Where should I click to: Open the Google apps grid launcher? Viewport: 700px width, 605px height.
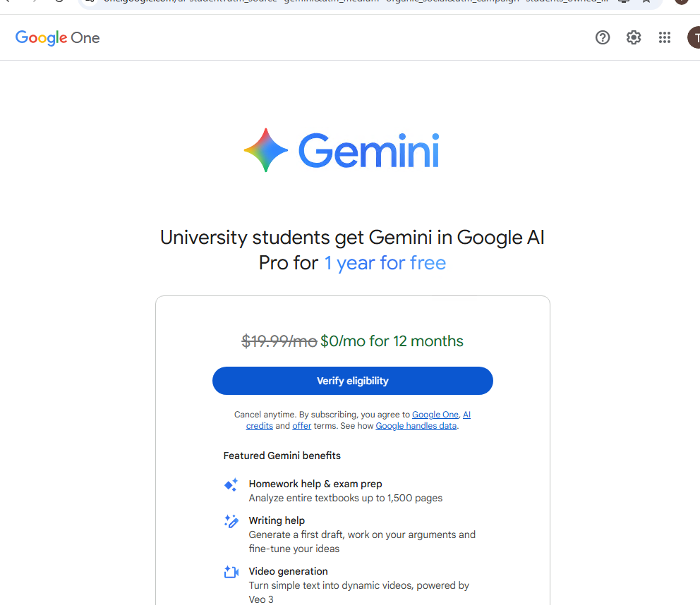pos(665,38)
